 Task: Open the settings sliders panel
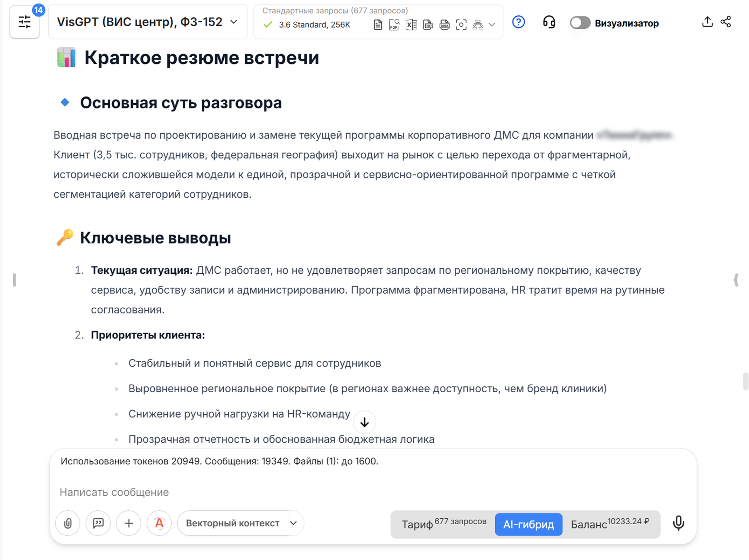(x=24, y=22)
